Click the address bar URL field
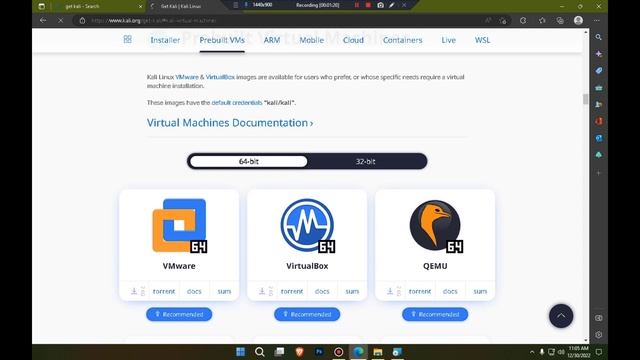The width and height of the screenshot is (640, 360). point(292,20)
